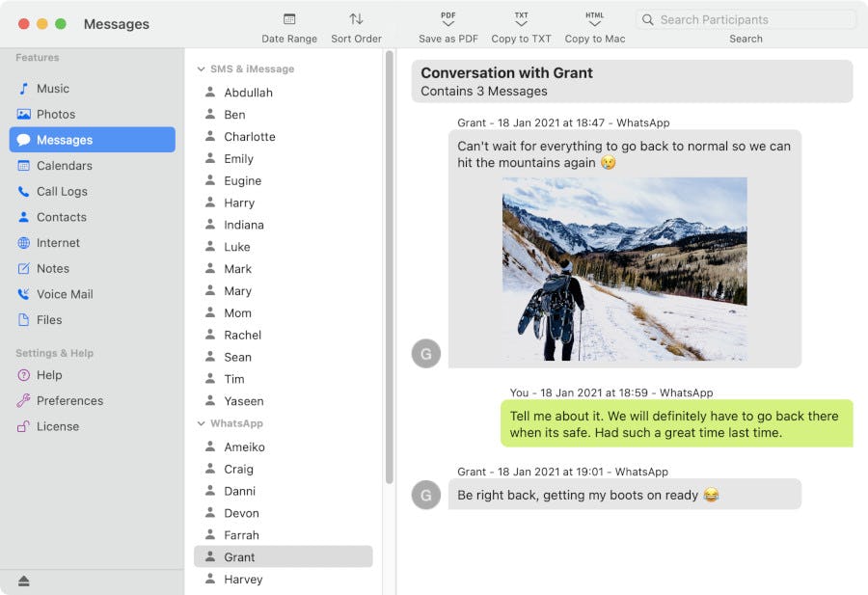Open the Date Range filter
Image resolution: width=868 pixels, height=595 pixels.
pos(288,24)
